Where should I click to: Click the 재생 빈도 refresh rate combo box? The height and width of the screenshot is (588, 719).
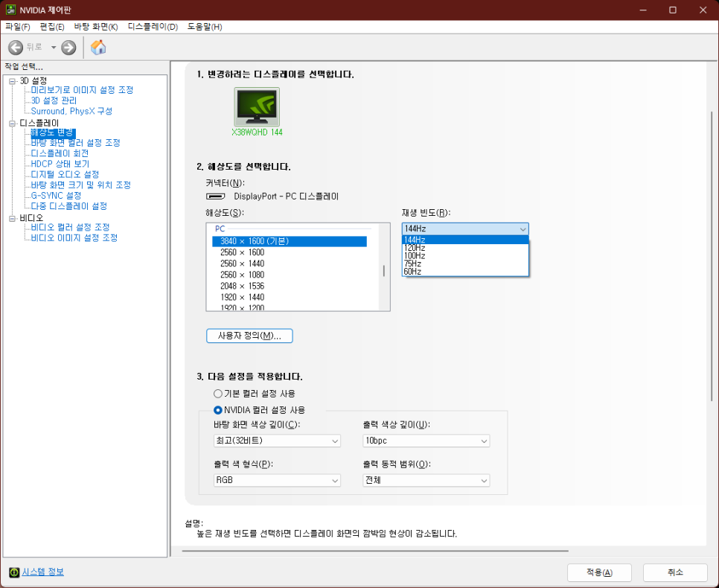[465, 229]
